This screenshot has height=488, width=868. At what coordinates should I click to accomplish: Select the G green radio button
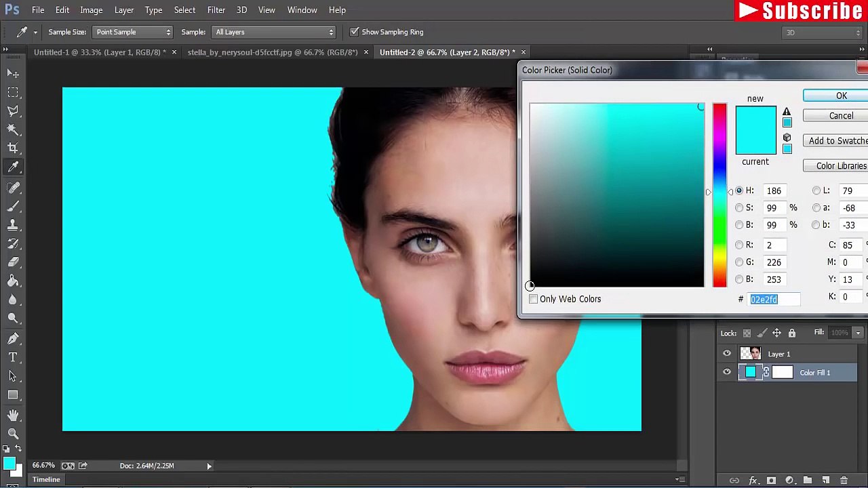click(739, 262)
